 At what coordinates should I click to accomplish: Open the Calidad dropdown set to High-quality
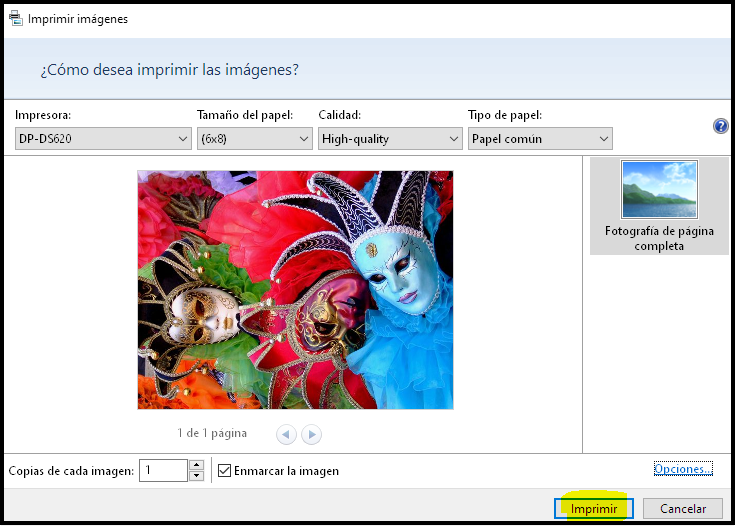(x=389, y=139)
